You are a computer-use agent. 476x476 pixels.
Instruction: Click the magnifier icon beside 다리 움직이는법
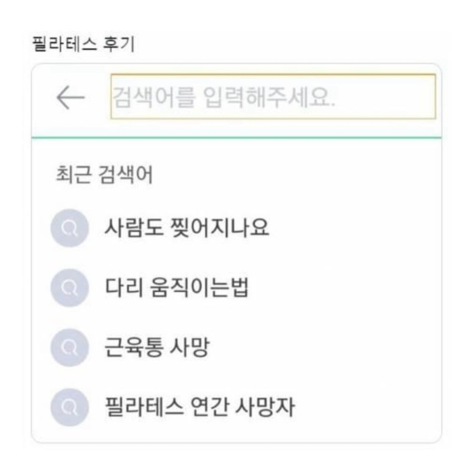(69, 288)
